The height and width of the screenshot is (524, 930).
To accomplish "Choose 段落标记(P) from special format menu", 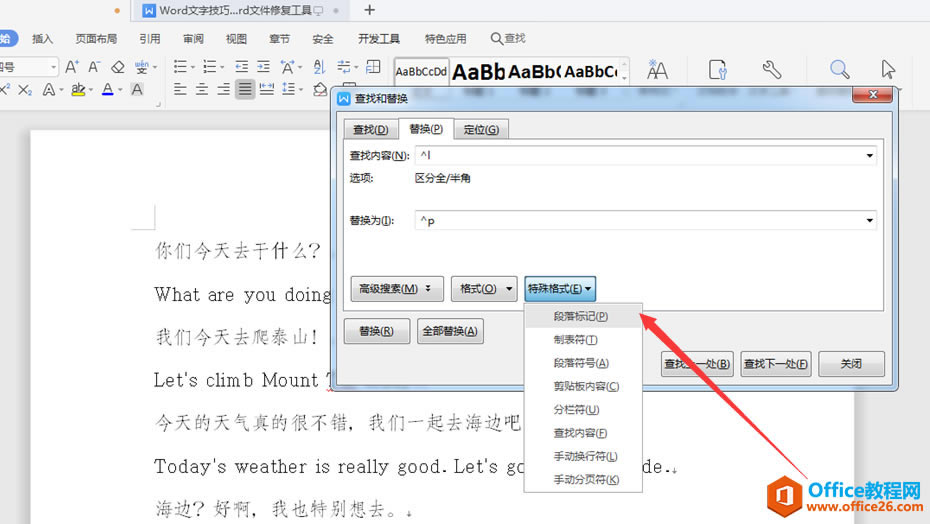I will tap(583, 317).
